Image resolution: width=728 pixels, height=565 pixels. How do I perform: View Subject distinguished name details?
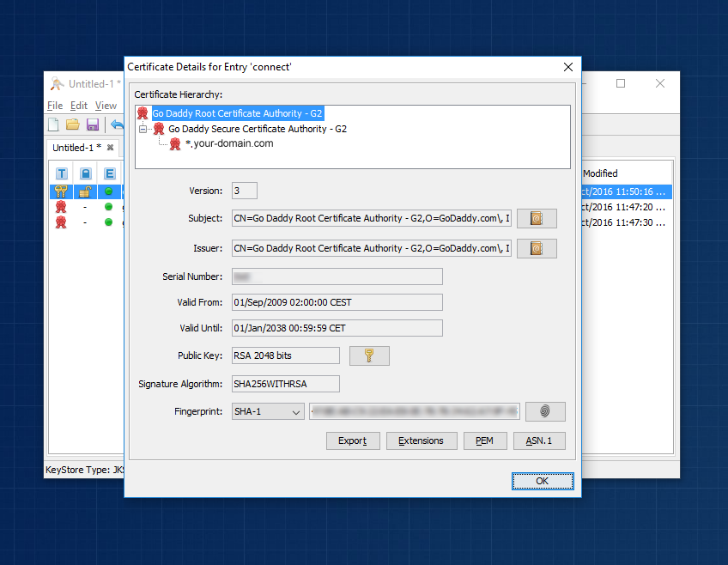pos(537,218)
